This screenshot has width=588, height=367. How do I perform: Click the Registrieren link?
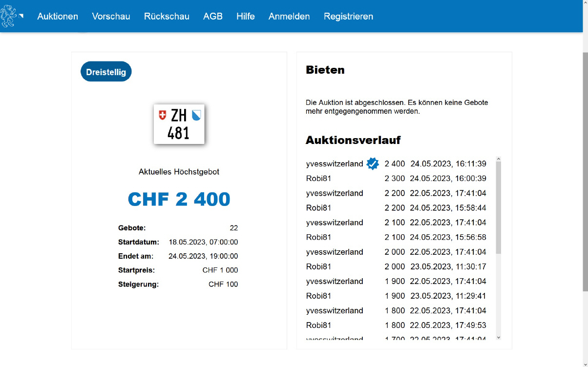(348, 16)
